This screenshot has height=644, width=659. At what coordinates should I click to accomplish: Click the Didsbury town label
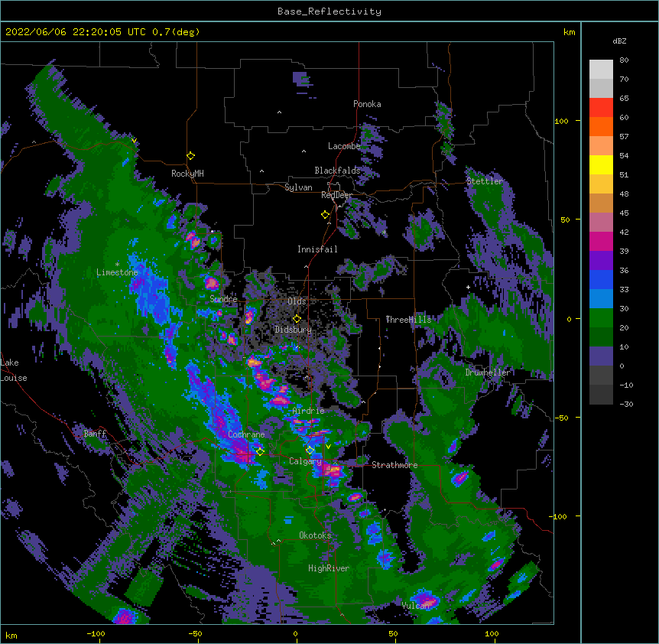pyautogui.click(x=294, y=330)
